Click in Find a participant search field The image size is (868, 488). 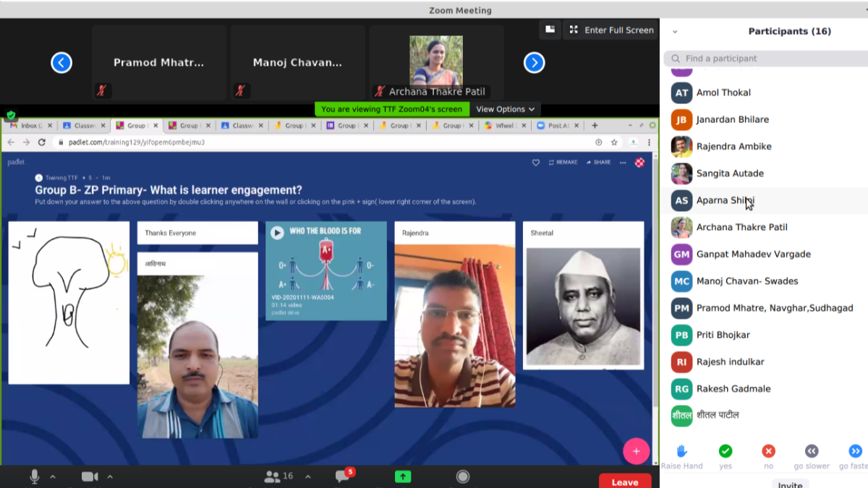[x=767, y=59]
